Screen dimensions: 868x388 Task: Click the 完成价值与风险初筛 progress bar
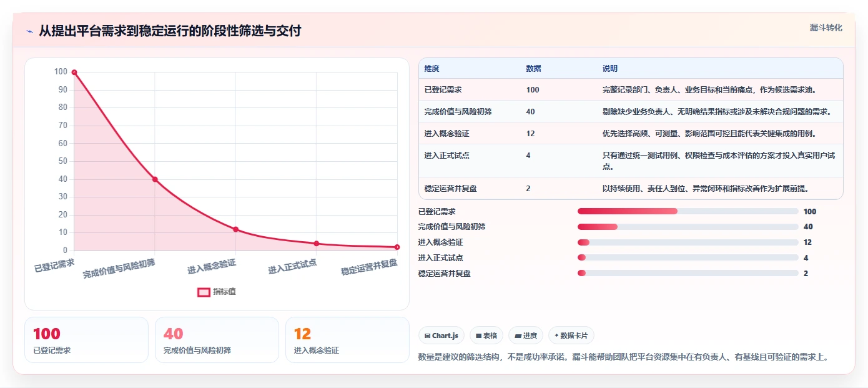pos(688,227)
